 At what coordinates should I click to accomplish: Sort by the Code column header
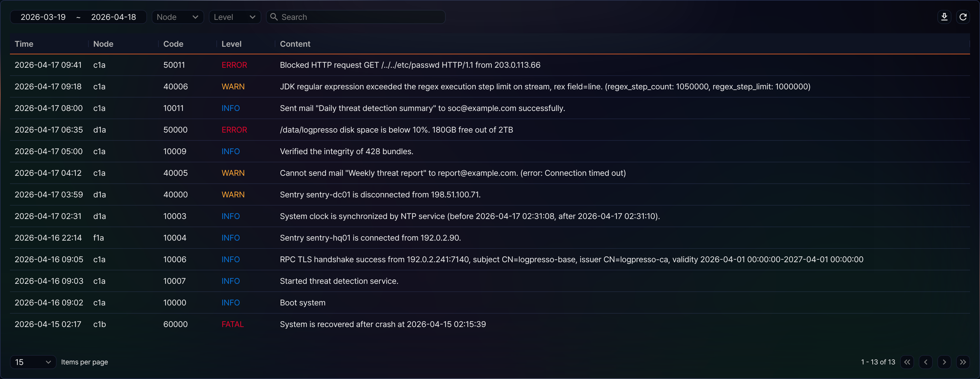tap(173, 44)
